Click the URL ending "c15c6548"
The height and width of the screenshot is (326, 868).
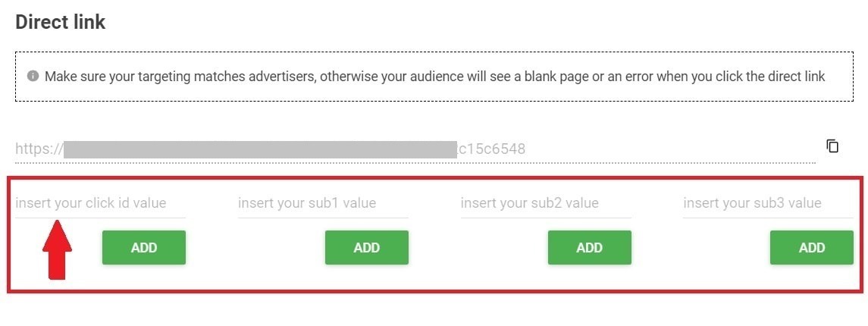click(x=491, y=149)
